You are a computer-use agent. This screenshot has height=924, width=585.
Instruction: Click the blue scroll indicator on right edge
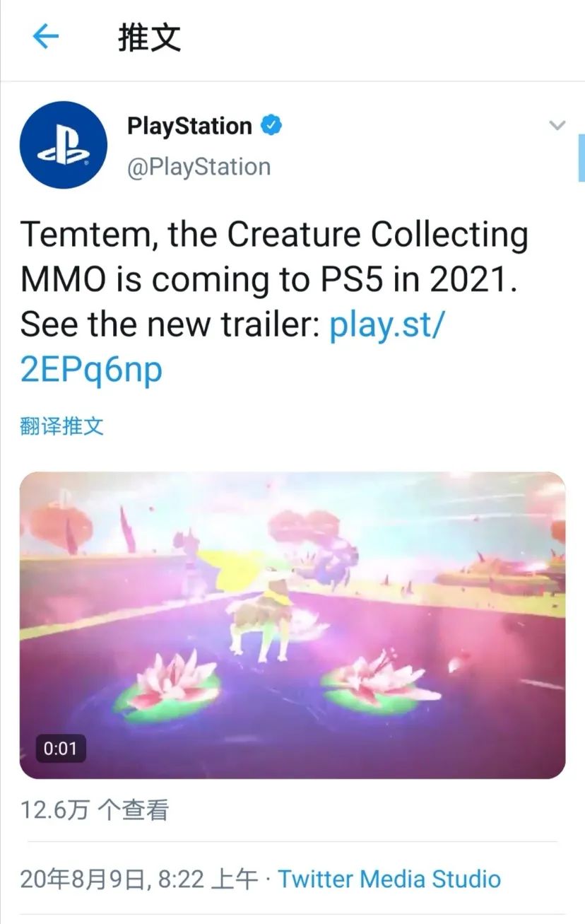click(581, 158)
